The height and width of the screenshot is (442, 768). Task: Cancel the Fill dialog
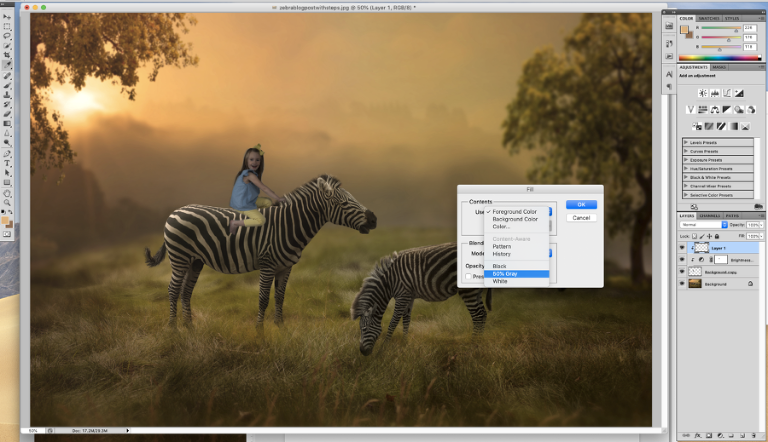(x=581, y=218)
